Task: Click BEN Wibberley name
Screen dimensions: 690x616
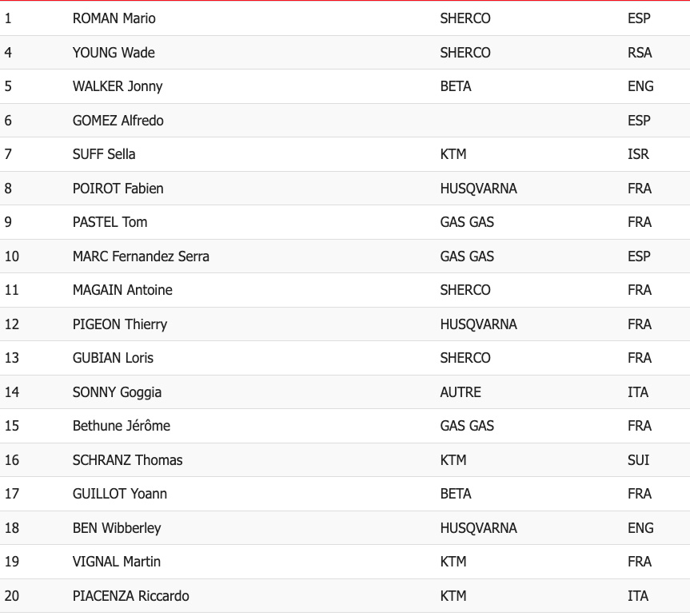Action: point(117,528)
